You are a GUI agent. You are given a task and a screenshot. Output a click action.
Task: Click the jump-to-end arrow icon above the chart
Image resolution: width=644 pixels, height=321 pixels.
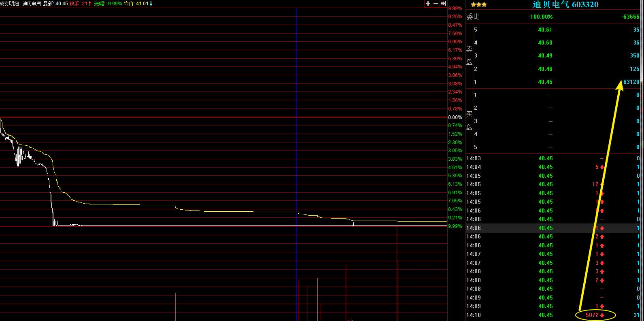click(x=443, y=4)
